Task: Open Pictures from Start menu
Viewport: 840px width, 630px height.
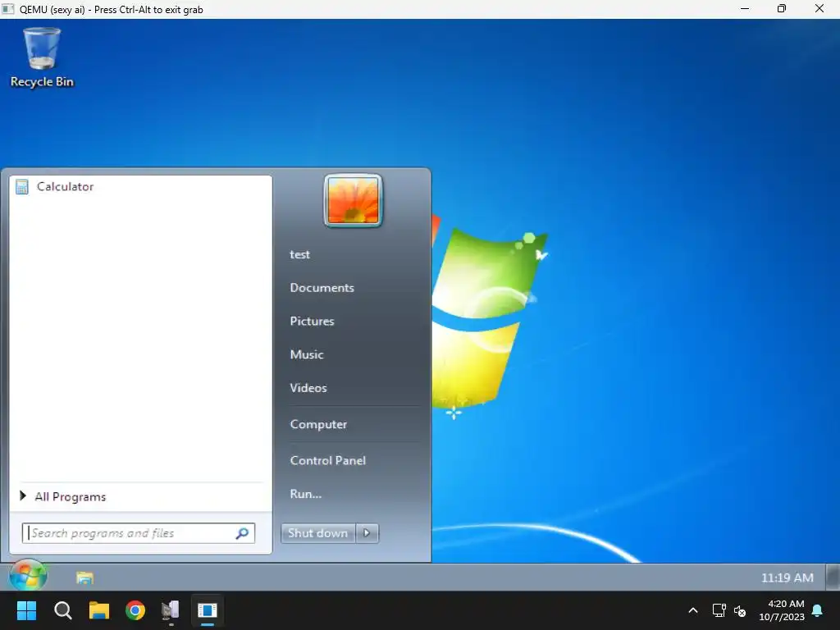Action: pos(313,321)
